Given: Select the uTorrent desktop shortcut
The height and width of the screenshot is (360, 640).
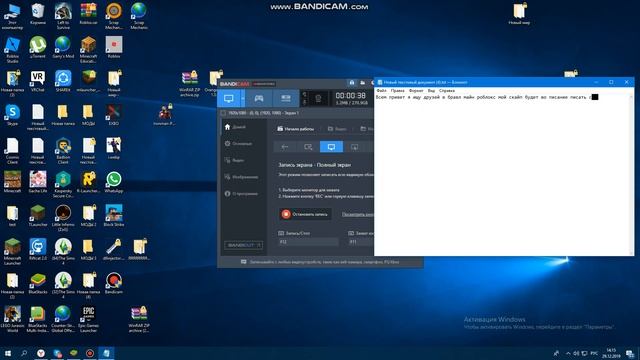Looking at the screenshot, I should [38, 48].
